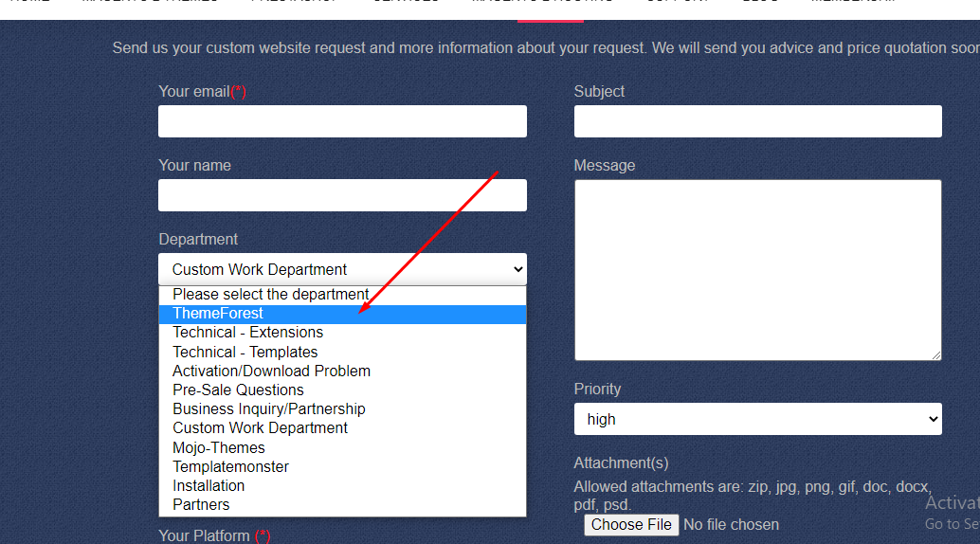Click the Message box resize handle
The height and width of the screenshot is (544, 980).
click(935, 355)
